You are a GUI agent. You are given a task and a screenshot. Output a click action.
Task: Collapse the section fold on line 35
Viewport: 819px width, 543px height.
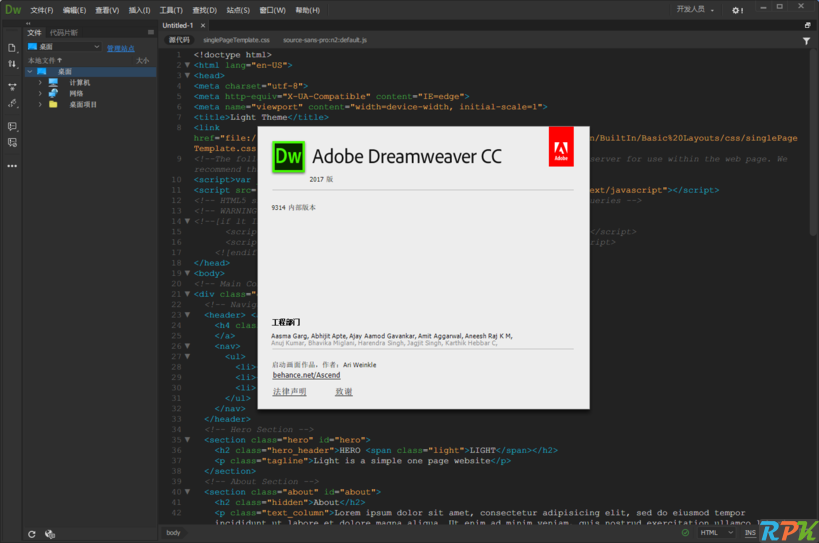point(188,440)
